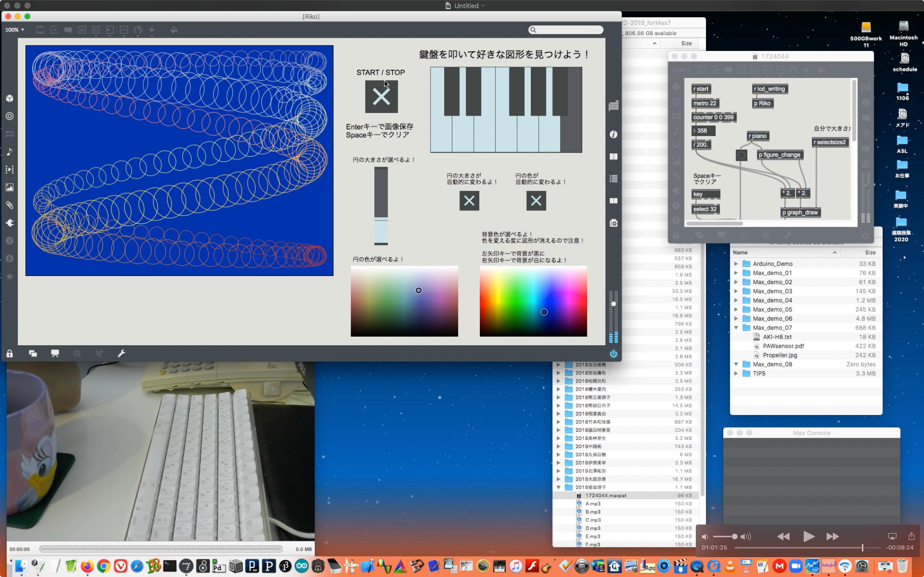Expand the TIPS folder
The image size is (924, 577).
tap(736, 374)
